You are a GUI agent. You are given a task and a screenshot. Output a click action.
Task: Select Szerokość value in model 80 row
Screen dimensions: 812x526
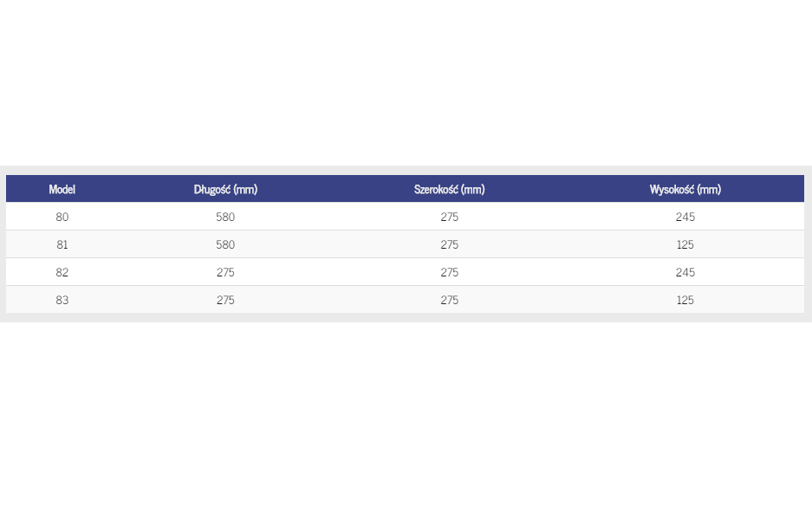coord(449,217)
